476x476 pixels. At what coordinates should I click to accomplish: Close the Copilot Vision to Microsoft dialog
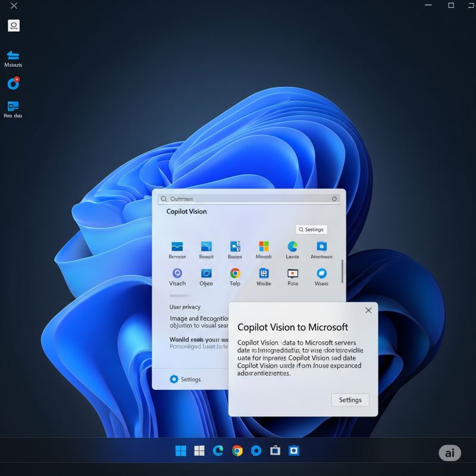368,310
